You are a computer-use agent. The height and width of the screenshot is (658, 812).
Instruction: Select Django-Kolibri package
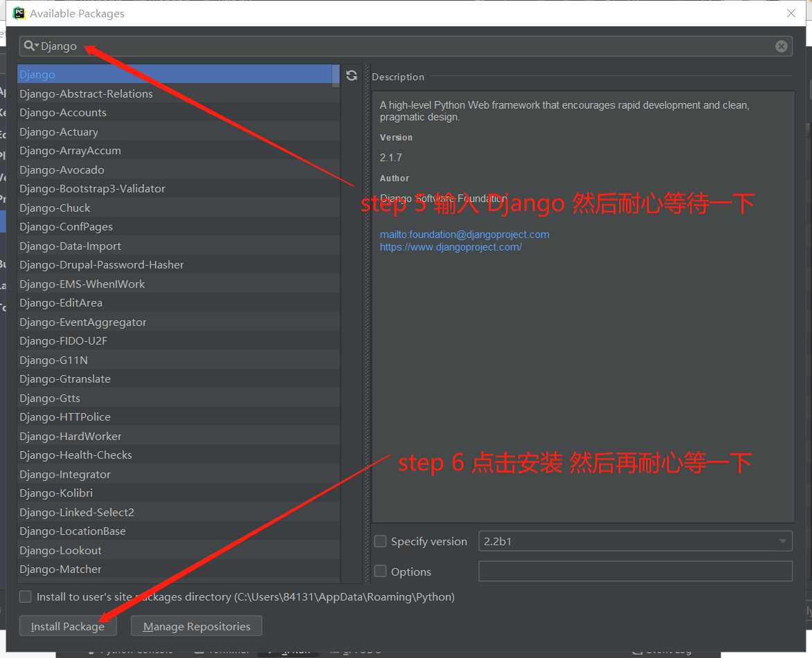click(x=178, y=493)
